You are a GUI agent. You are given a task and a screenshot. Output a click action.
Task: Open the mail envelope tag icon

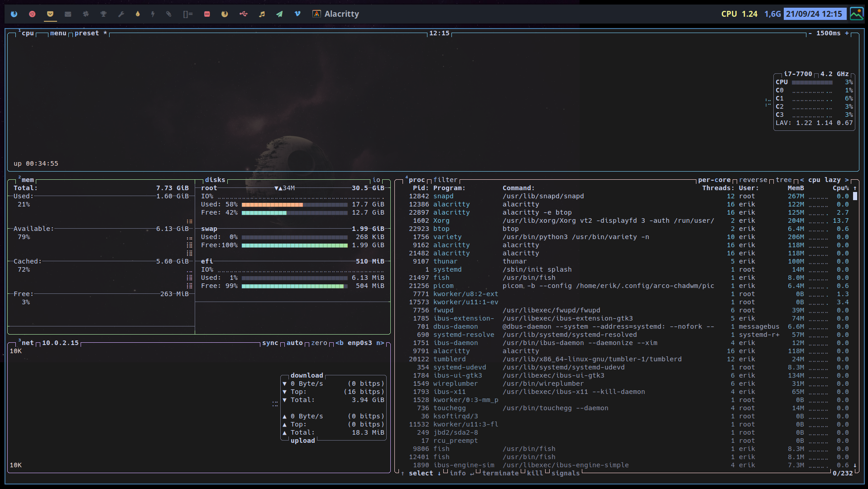point(68,14)
